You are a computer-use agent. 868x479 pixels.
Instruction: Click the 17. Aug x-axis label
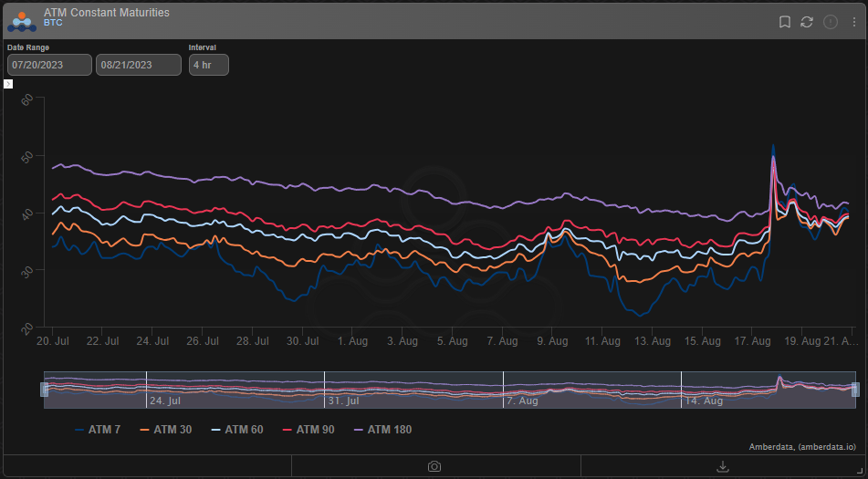coord(752,340)
